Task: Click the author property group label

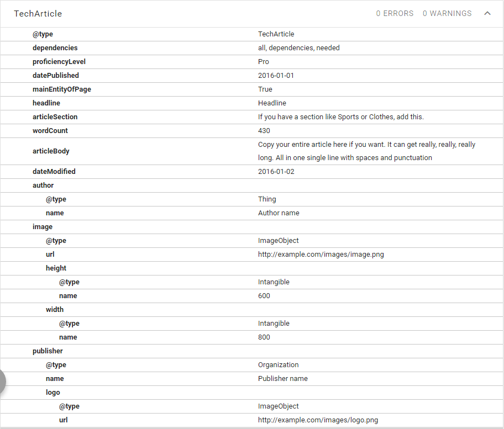Action: click(x=43, y=186)
